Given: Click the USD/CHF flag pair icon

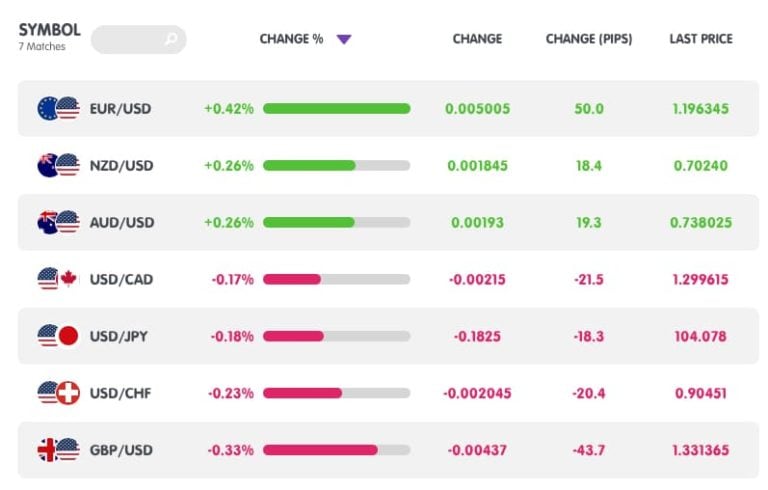Looking at the screenshot, I should [x=57, y=393].
